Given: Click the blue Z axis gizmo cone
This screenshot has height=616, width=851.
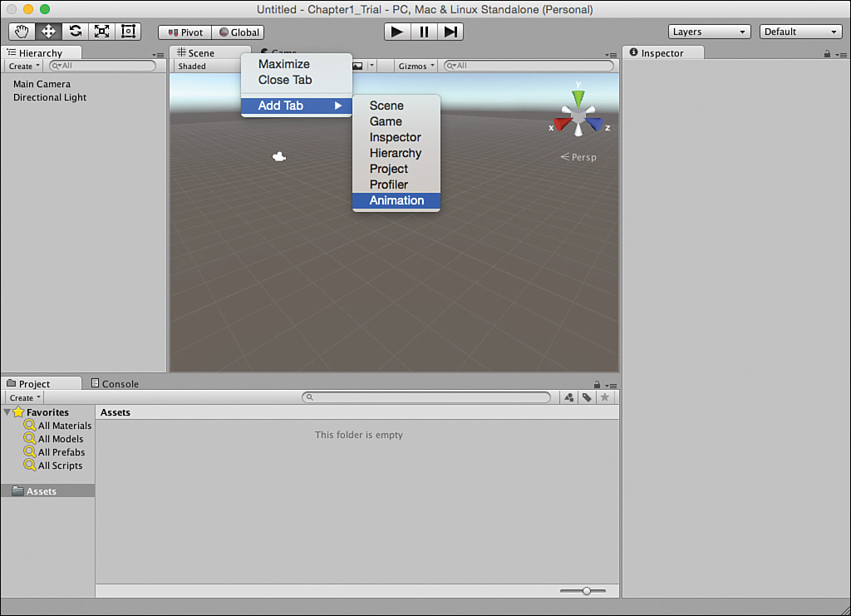Looking at the screenshot, I should [x=595, y=124].
